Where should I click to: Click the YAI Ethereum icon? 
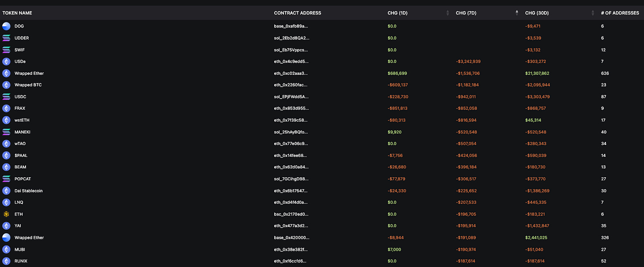click(x=6, y=226)
